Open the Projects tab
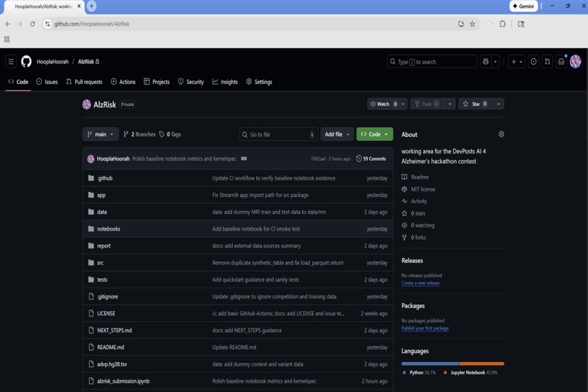 tap(157, 82)
